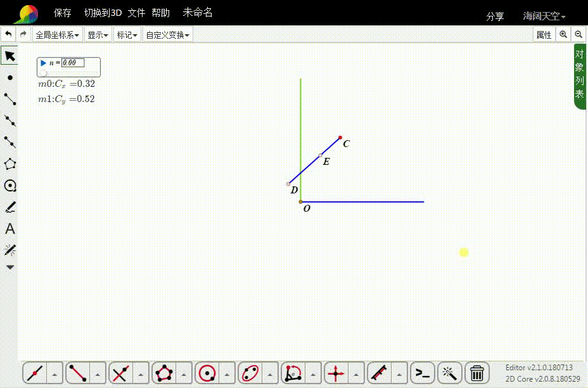The image size is (588, 388).
Task: Select the segment tool in left sidebar
Action: point(10,99)
